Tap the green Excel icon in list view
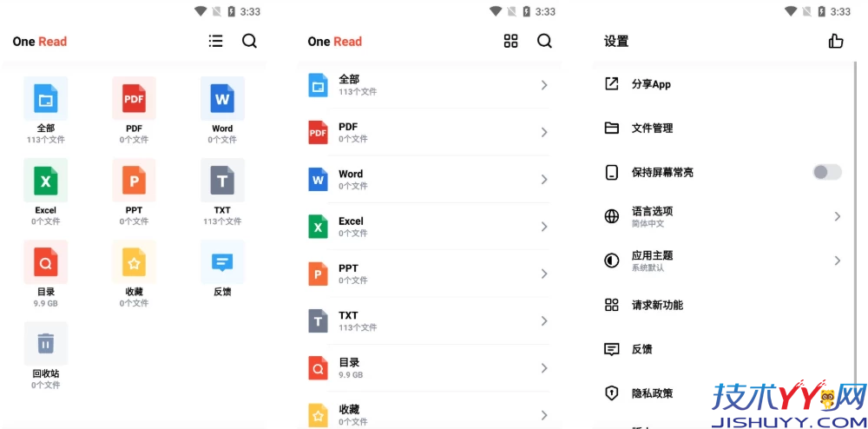868x429 pixels. click(x=318, y=227)
